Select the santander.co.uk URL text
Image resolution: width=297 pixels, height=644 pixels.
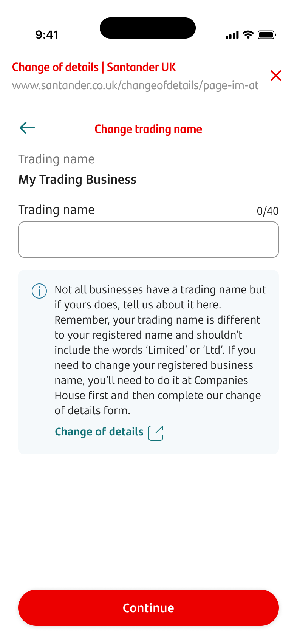point(135,85)
